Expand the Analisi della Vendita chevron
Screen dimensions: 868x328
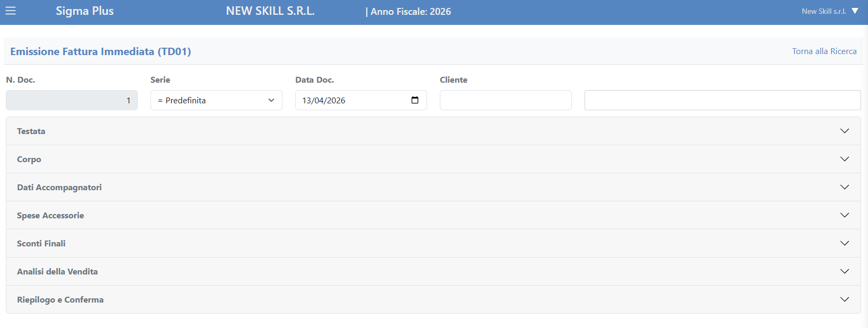[x=844, y=271]
